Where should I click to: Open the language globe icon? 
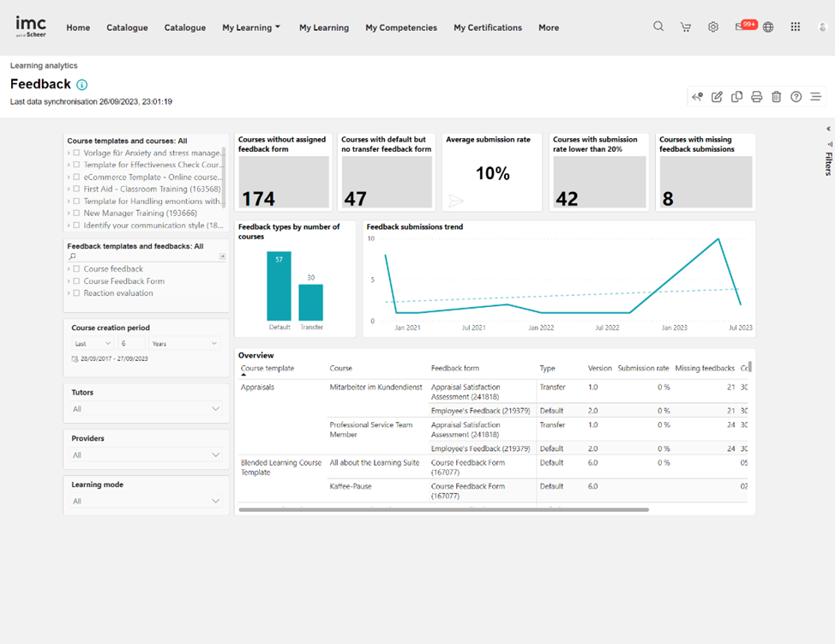tap(768, 27)
